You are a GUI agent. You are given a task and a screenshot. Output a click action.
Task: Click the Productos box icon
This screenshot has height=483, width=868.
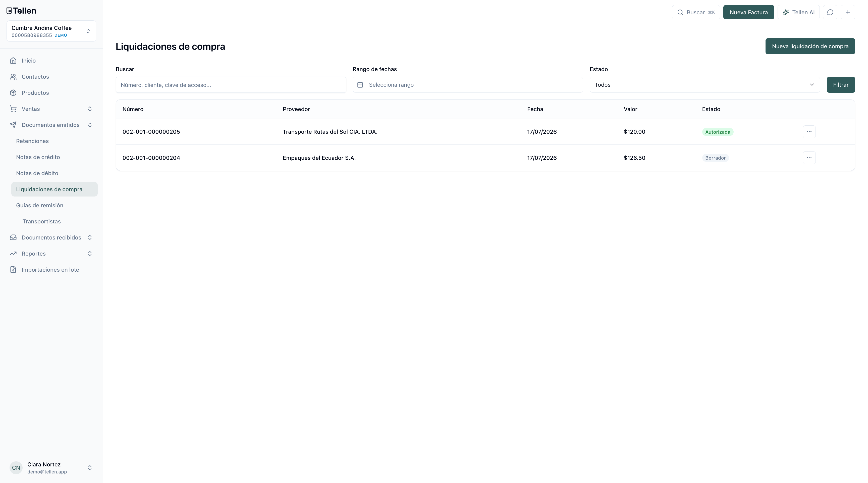(13, 93)
